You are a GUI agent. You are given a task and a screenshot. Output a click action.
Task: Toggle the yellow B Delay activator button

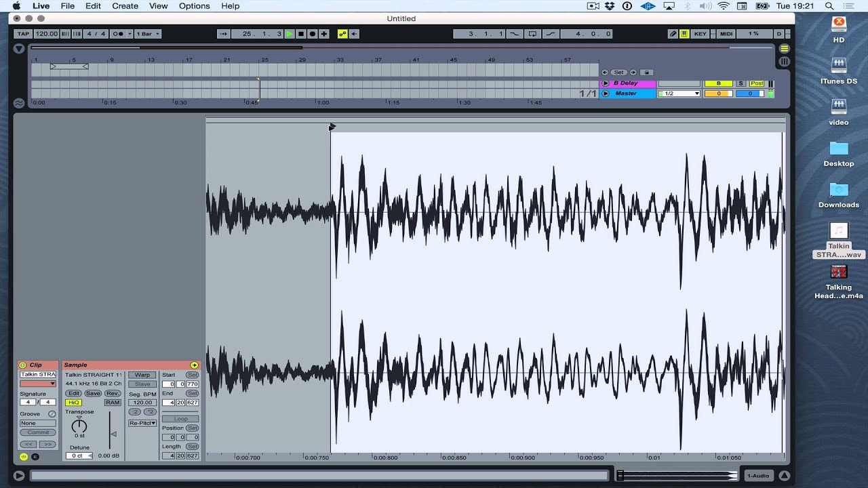point(718,83)
